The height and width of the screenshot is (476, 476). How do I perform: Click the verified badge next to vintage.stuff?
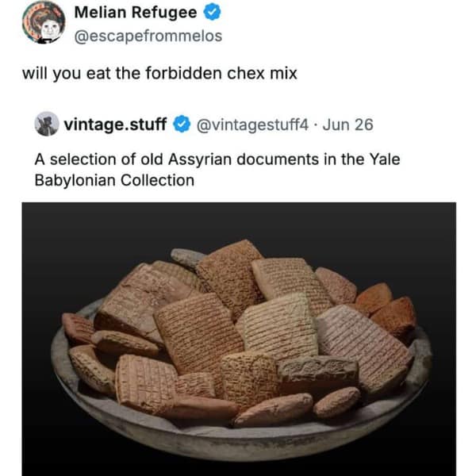182,125
